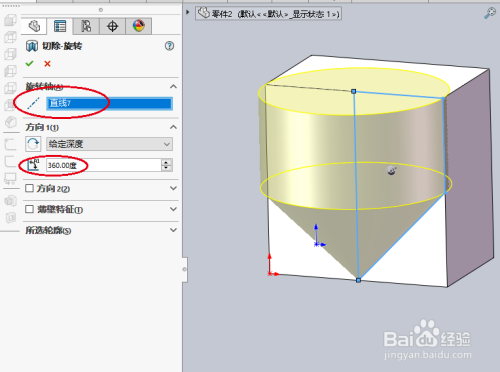The width and height of the screenshot is (500, 372).
Task: Open help for the 切除-旋转 panel
Action: coord(169,46)
